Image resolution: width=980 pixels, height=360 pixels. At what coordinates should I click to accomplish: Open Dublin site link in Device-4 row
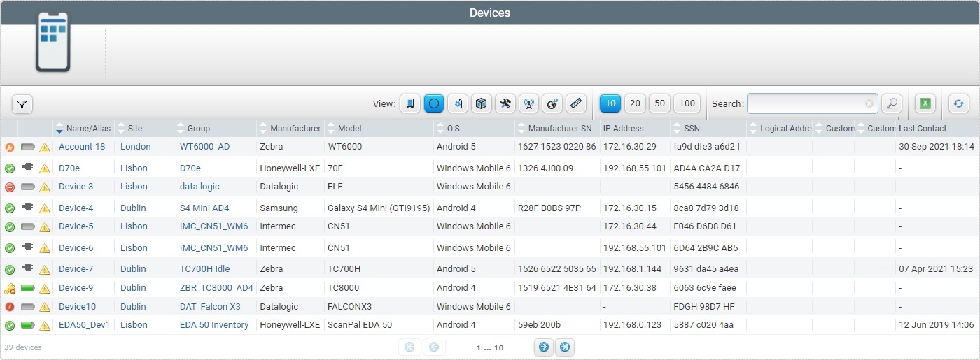pyautogui.click(x=133, y=208)
